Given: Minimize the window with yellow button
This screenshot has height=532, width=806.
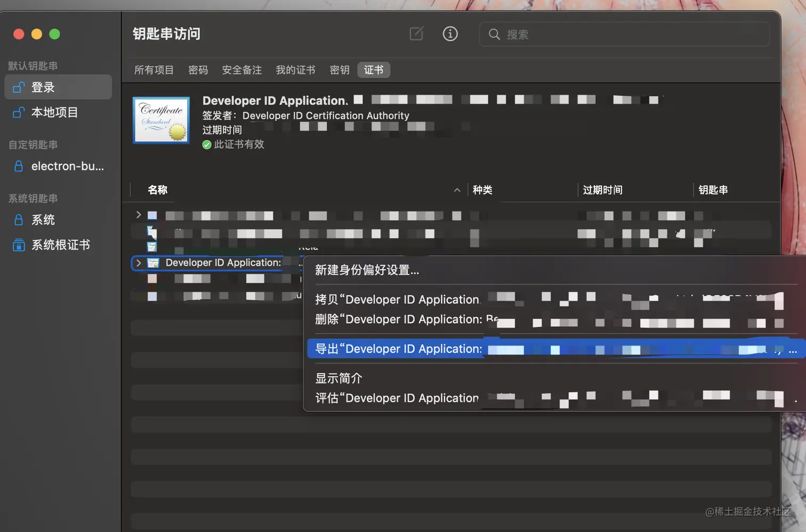Looking at the screenshot, I should click(37, 34).
